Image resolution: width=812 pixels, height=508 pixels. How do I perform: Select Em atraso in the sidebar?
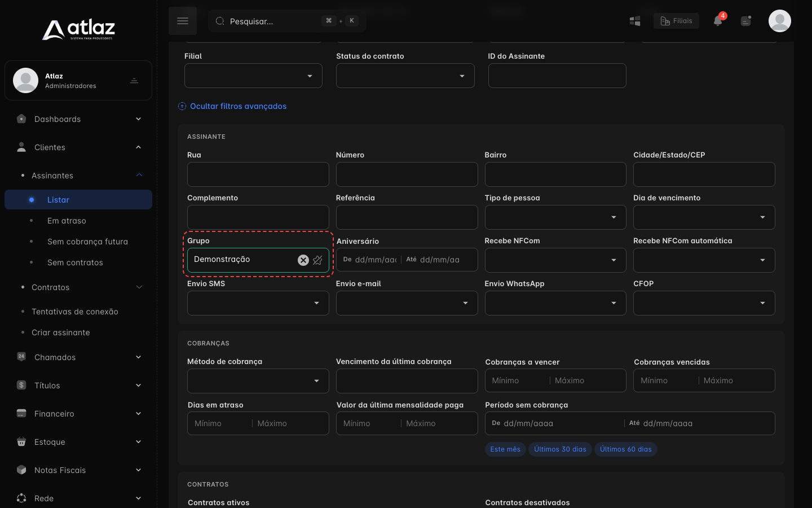pyautogui.click(x=67, y=221)
